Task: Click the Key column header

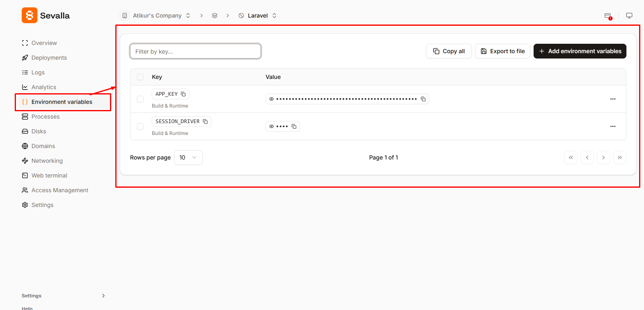Action: [157, 77]
